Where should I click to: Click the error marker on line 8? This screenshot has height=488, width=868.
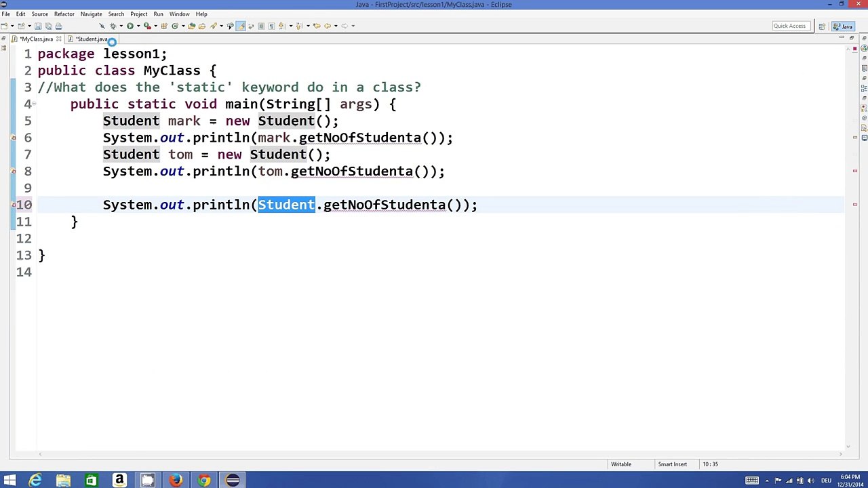tap(14, 171)
